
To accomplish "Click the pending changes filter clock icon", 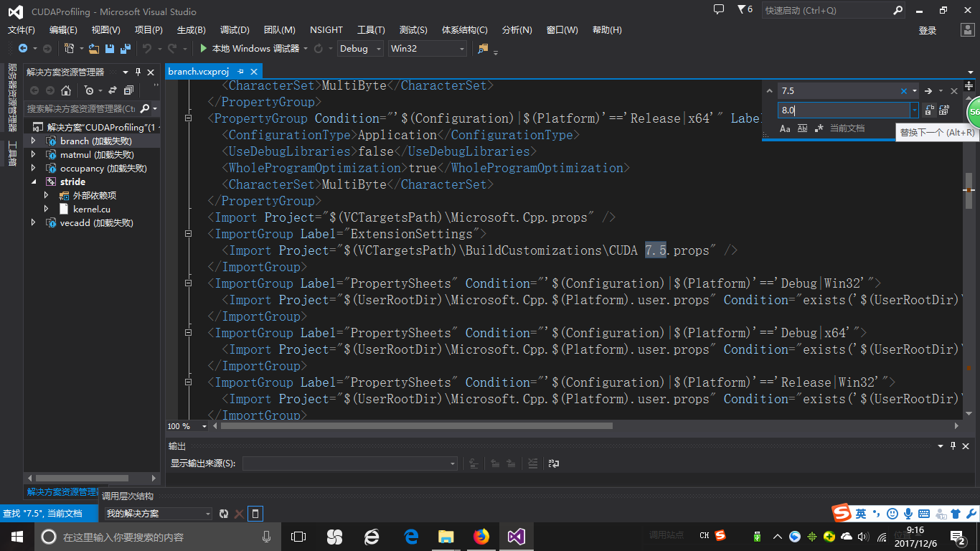I will pyautogui.click(x=89, y=90).
